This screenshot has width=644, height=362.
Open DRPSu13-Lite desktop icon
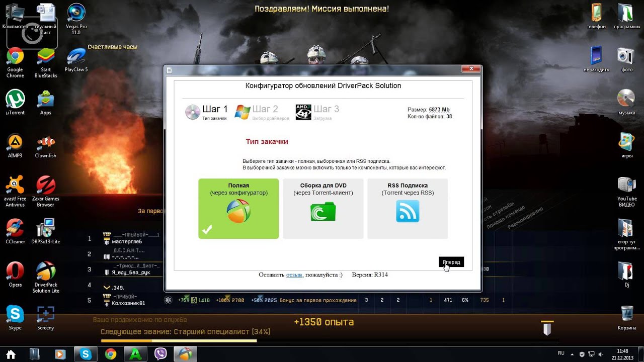46,231
